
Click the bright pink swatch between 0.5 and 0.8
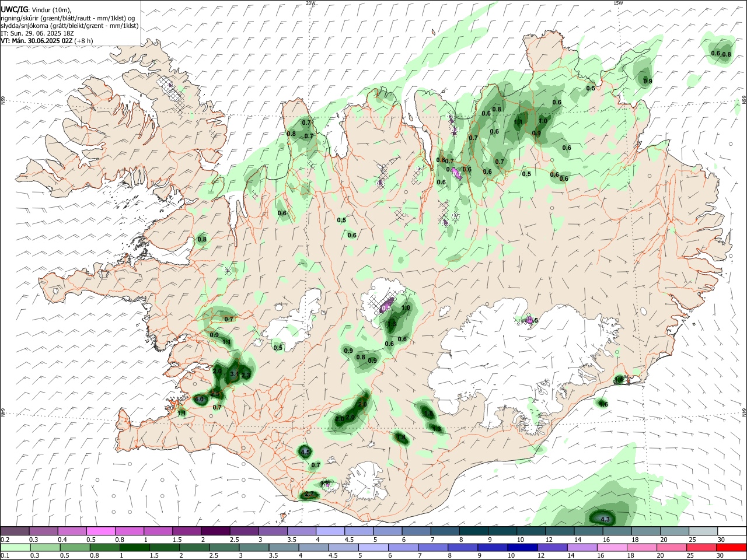(100, 531)
